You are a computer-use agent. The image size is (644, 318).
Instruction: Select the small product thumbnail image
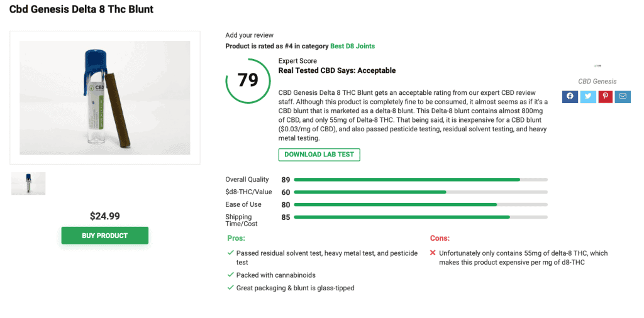(28, 184)
